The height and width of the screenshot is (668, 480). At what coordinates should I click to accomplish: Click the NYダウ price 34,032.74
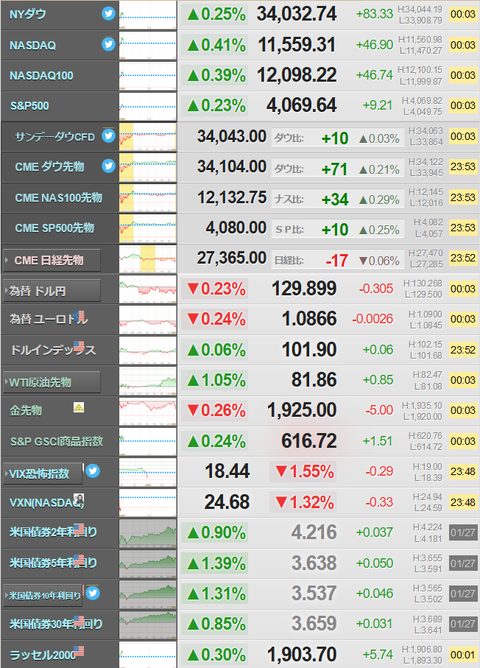[x=296, y=14]
